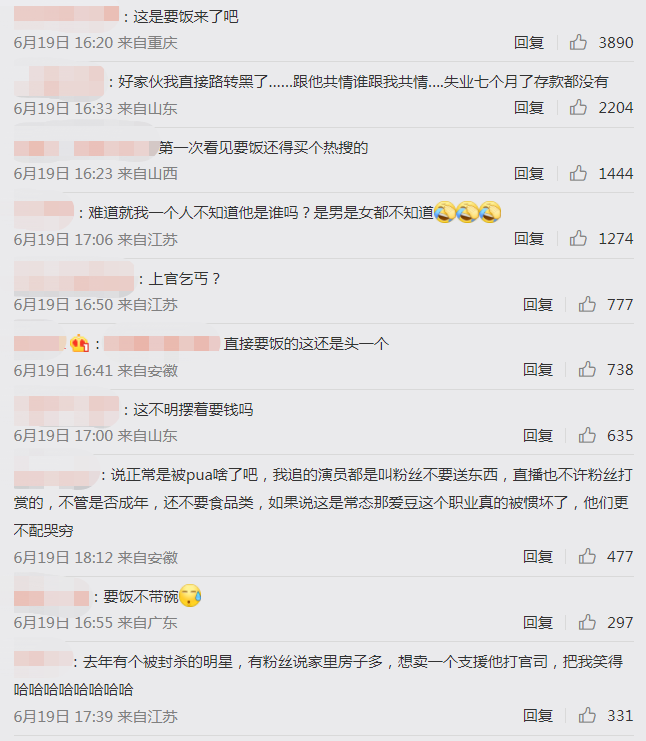This screenshot has width=646, height=741.
Task: Click the crown badge icon beside username
Action: (x=79, y=344)
